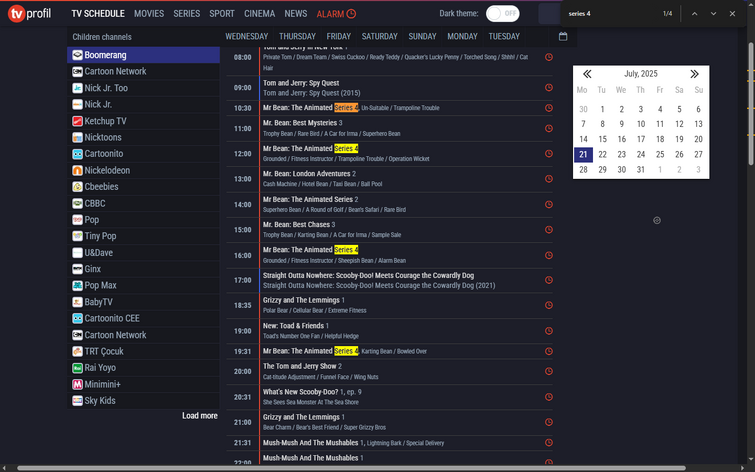Set alarm for The Tom and Jerry Show
Image resolution: width=755 pixels, height=472 pixels.
click(x=548, y=371)
